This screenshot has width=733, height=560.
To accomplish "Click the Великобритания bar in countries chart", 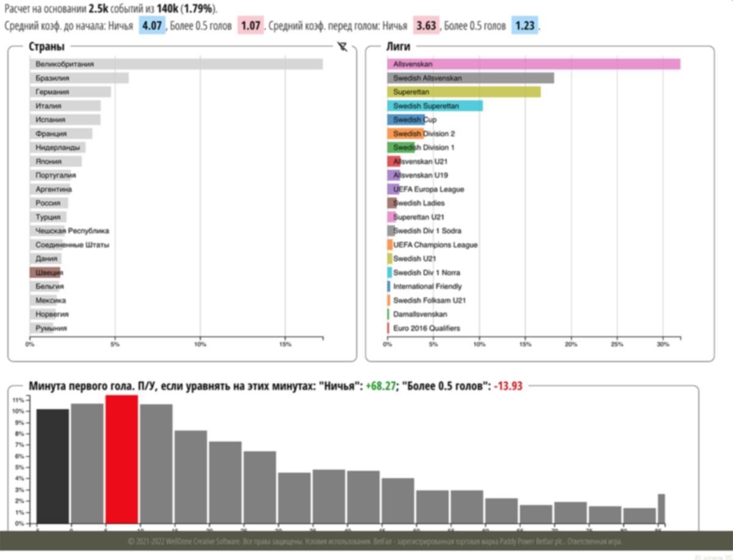I will [x=176, y=64].
